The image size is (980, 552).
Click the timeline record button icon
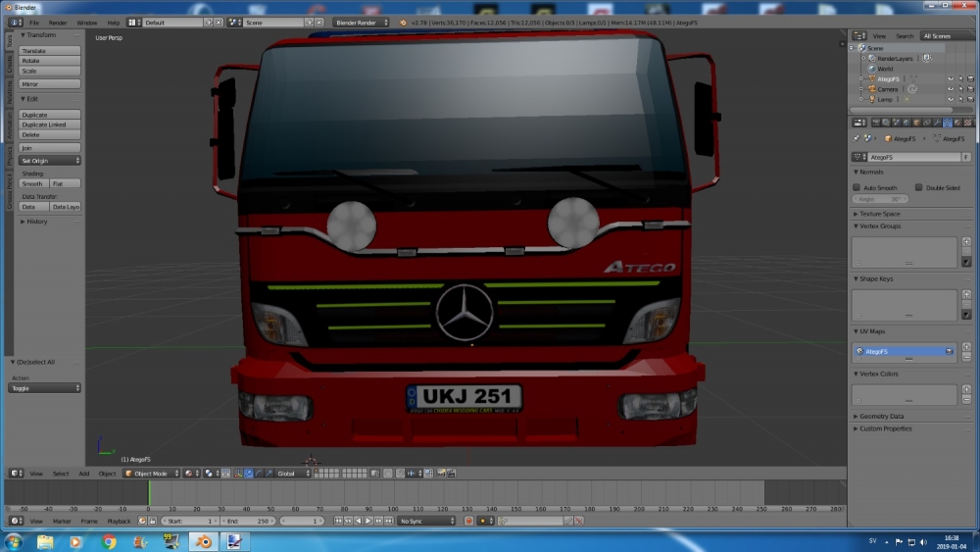(468, 521)
